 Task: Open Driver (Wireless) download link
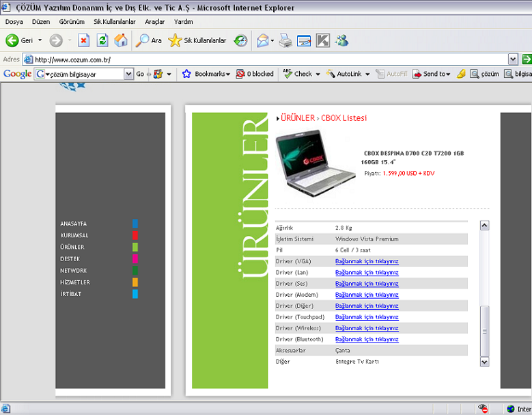pyautogui.click(x=367, y=328)
